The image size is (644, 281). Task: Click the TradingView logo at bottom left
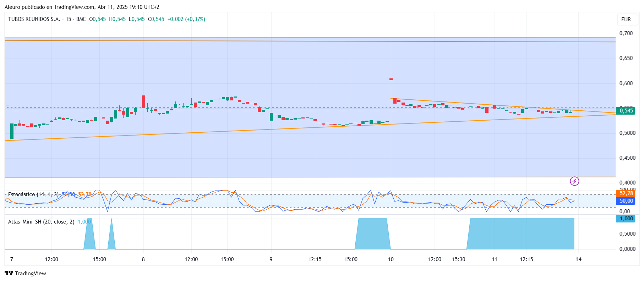[25, 273]
